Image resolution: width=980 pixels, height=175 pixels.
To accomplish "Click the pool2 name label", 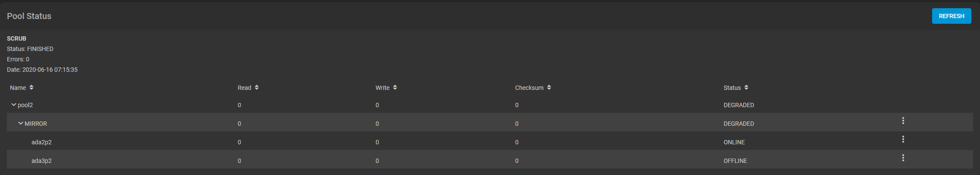I will 25,105.
